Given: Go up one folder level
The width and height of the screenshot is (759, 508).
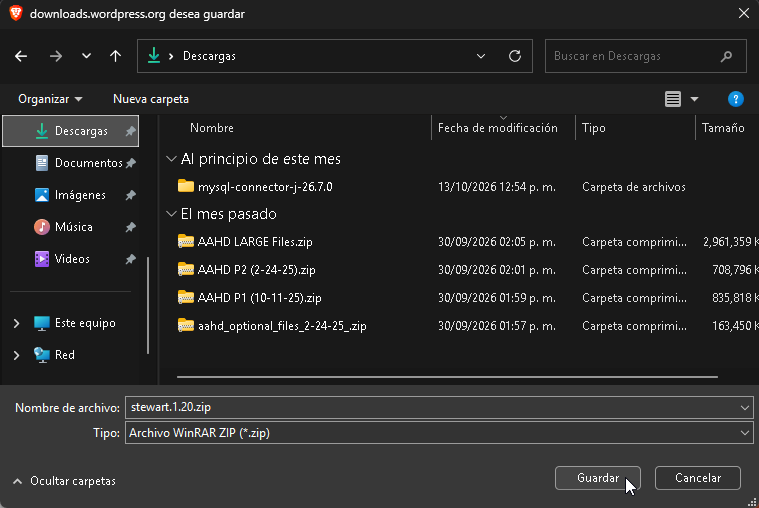Looking at the screenshot, I should click(115, 56).
